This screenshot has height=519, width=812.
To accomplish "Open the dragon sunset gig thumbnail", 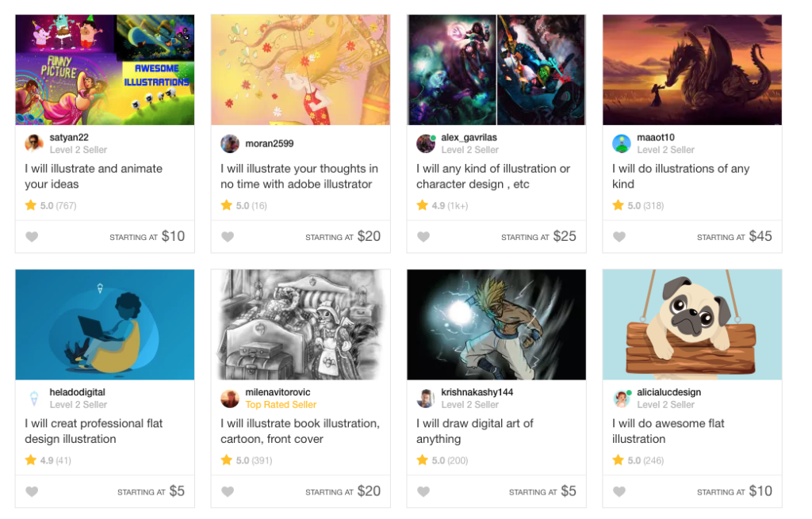I will coord(692,70).
